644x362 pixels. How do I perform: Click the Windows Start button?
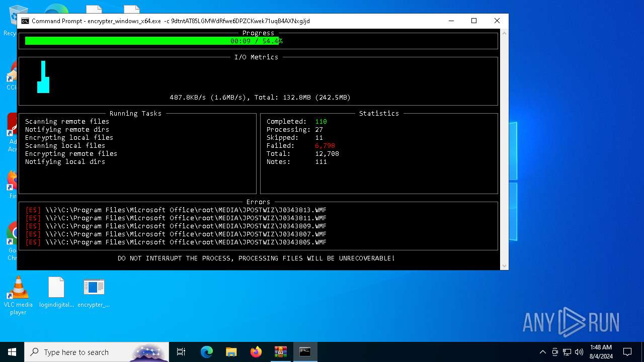[x=12, y=352]
